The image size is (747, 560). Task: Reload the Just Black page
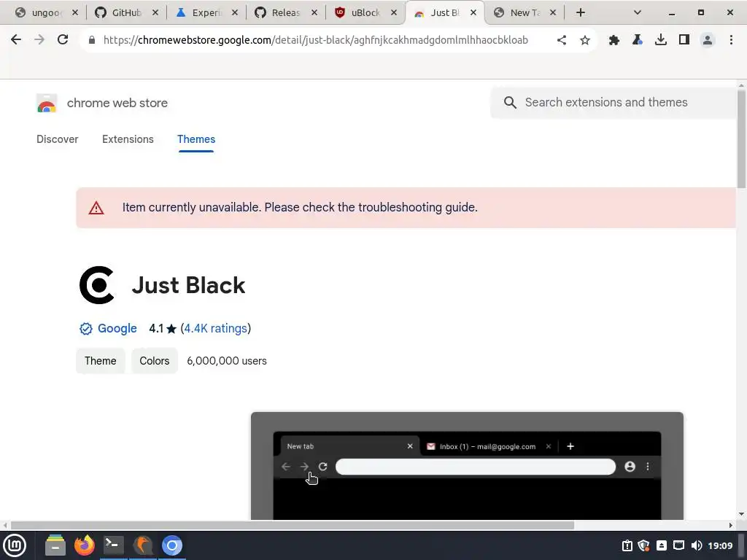[63, 40]
